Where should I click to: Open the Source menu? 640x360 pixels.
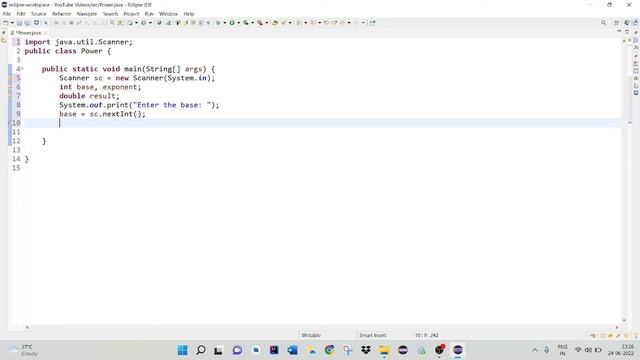point(39,14)
